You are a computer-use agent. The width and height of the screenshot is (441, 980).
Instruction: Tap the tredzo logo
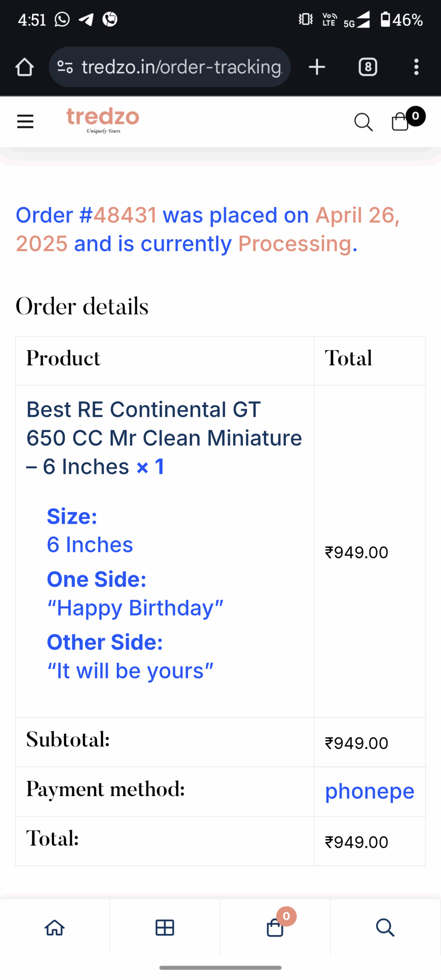click(x=103, y=120)
